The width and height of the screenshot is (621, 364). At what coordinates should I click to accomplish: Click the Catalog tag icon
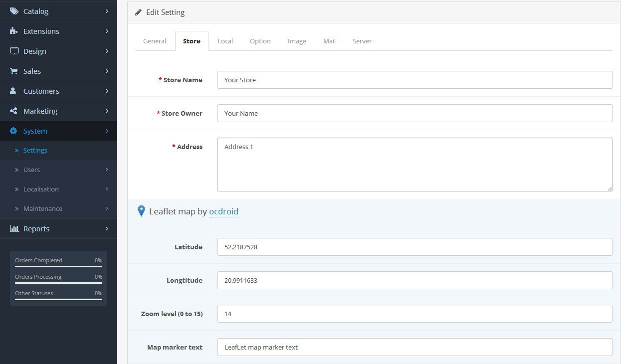[14, 11]
